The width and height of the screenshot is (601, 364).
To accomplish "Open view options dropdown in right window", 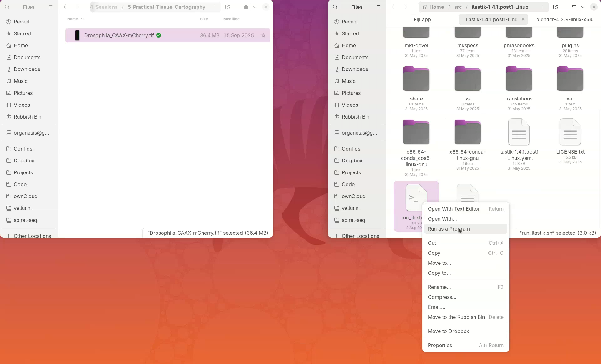I will point(583,7).
